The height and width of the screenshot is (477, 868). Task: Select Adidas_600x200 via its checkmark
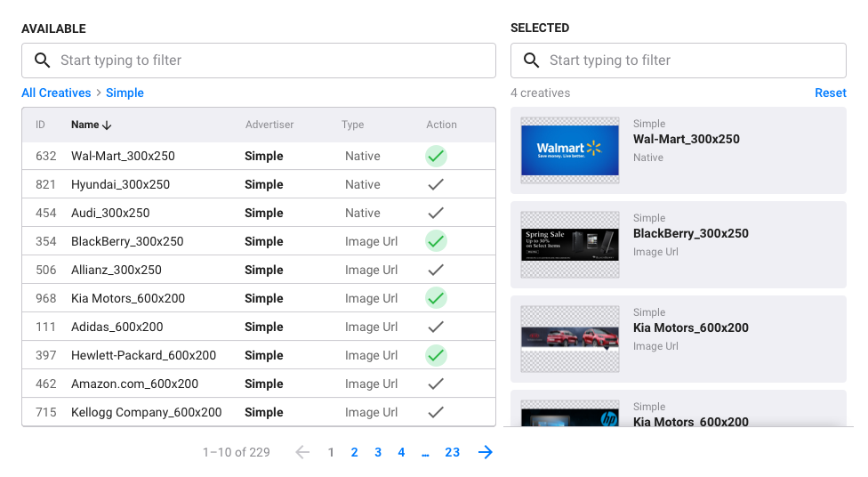tap(436, 327)
